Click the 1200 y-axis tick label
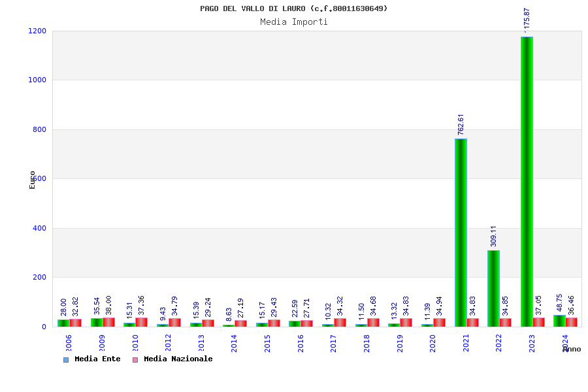Image resolution: width=588 pixels, height=392 pixels. coord(37,31)
